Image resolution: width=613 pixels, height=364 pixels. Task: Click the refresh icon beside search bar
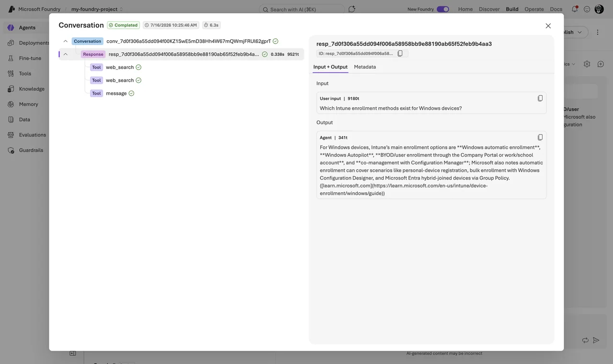[x=352, y=9]
